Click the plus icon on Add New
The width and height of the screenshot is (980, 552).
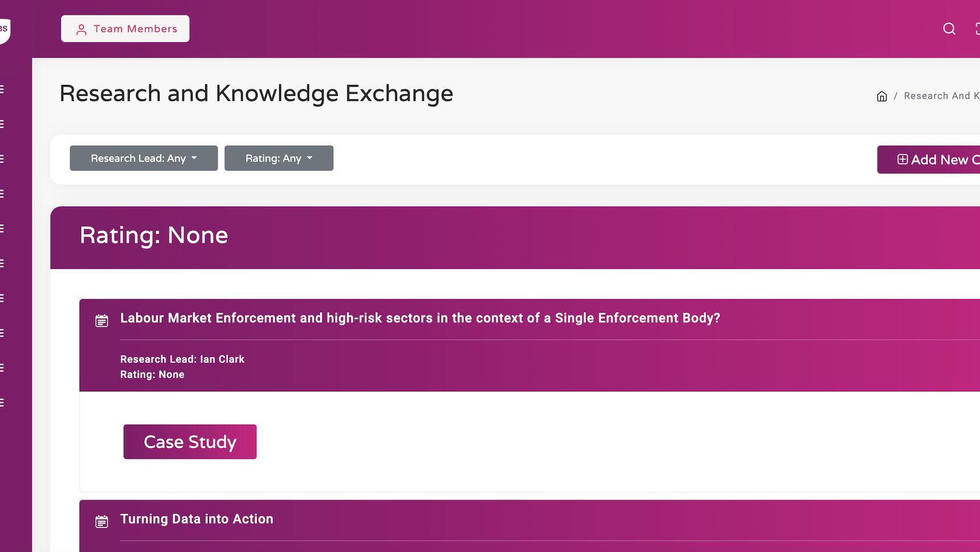click(x=903, y=159)
